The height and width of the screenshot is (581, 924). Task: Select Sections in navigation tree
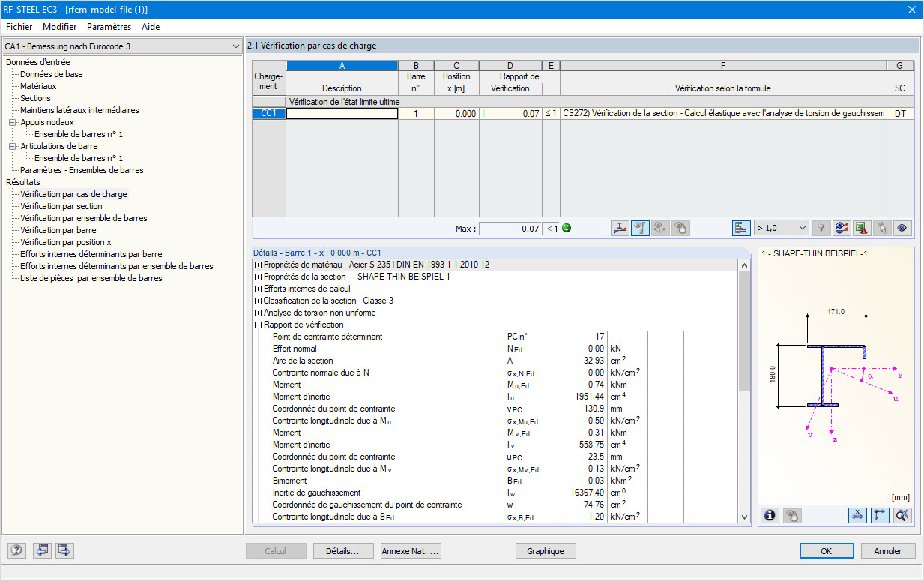click(36, 98)
